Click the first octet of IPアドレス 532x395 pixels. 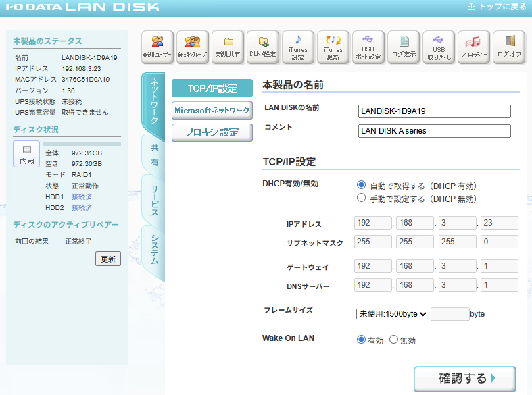click(x=373, y=223)
